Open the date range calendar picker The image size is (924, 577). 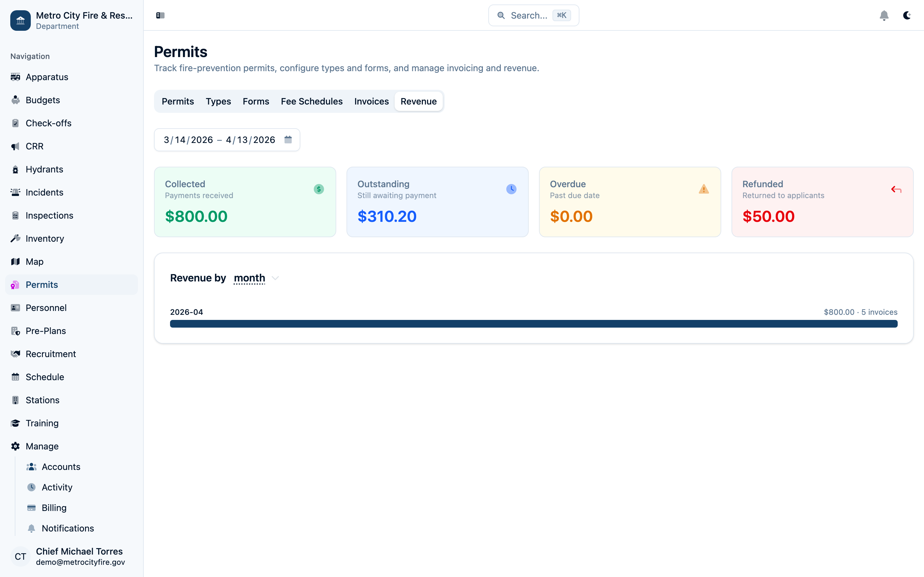click(x=288, y=140)
